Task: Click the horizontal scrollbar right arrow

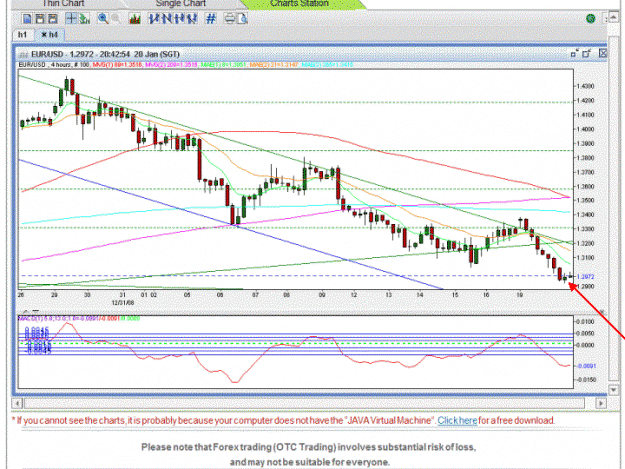Action: [x=601, y=403]
